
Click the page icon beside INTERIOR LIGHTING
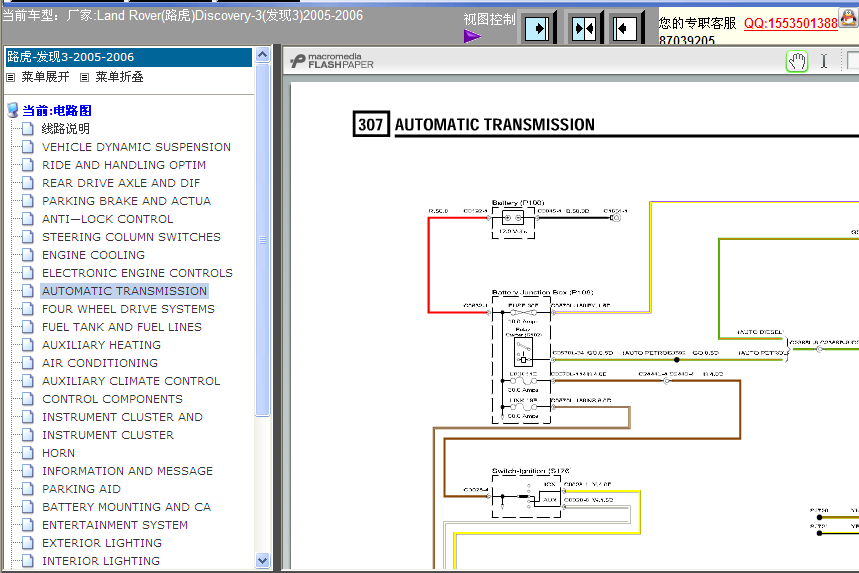click(27, 560)
